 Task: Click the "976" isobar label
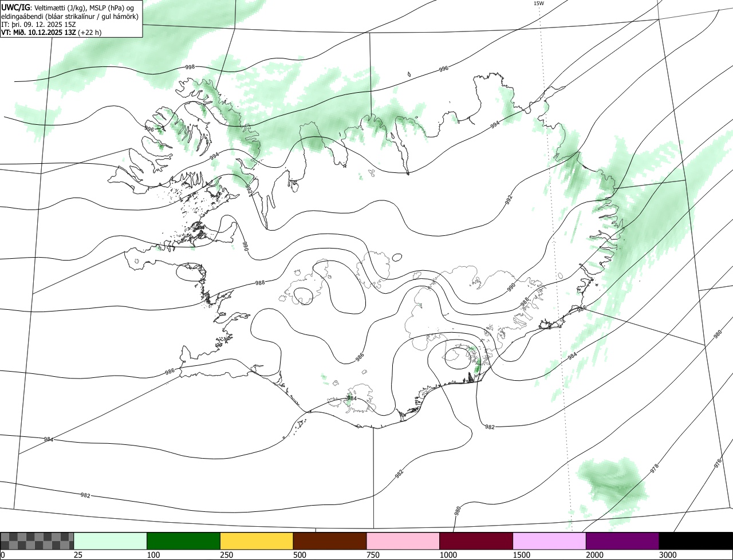(x=718, y=464)
